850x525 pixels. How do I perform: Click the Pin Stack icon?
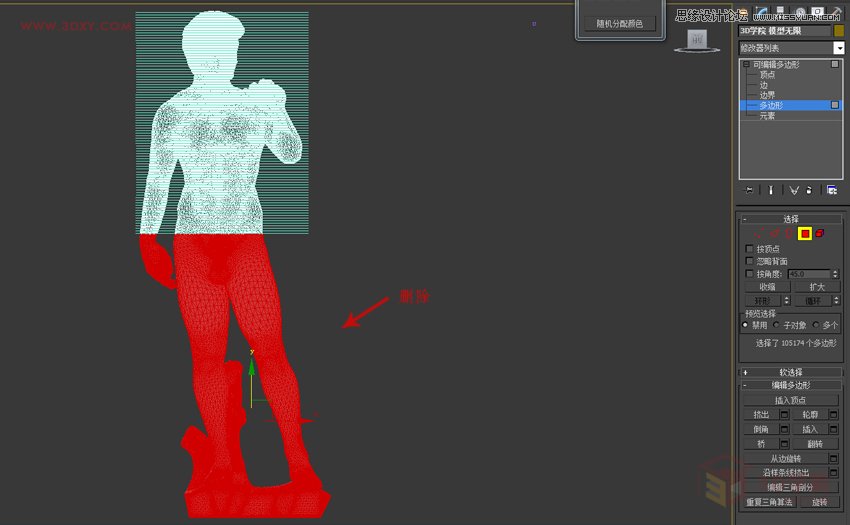(749, 190)
